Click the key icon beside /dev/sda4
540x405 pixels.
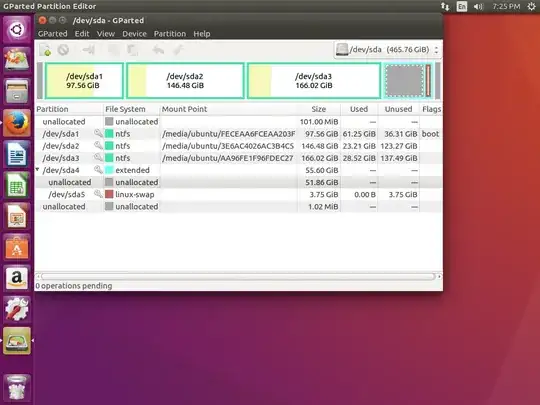98,169
